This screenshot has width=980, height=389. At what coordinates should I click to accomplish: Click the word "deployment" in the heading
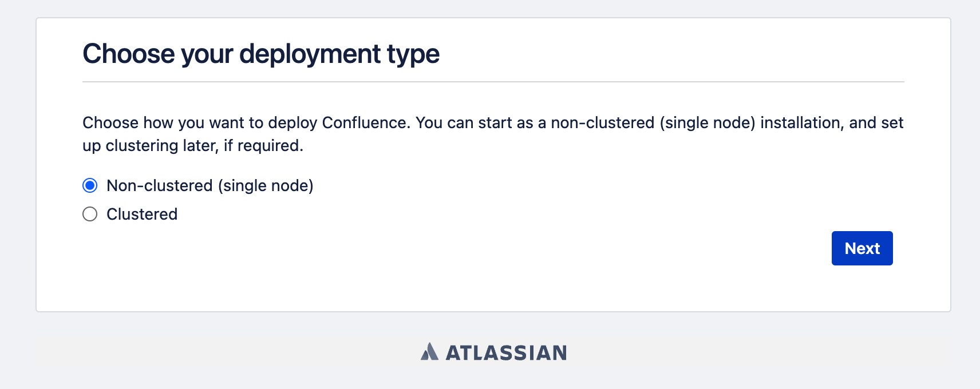(x=310, y=54)
